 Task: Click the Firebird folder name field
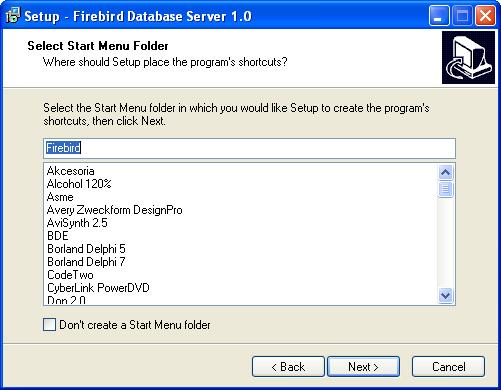[249, 148]
